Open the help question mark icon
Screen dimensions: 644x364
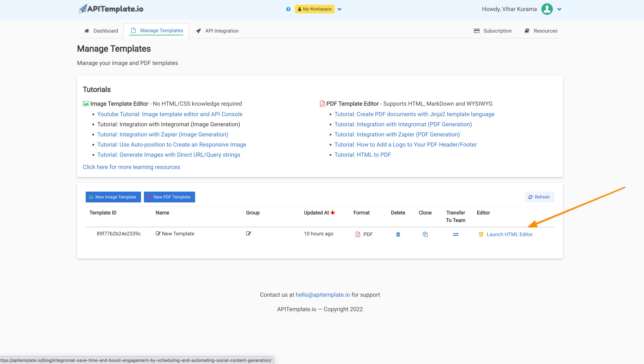tap(288, 9)
